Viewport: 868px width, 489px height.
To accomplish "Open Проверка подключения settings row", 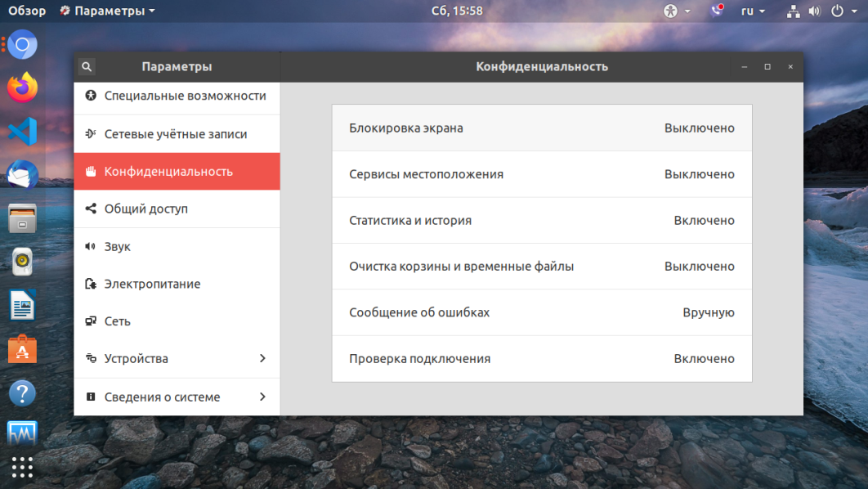I will pyautogui.click(x=542, y=358).
